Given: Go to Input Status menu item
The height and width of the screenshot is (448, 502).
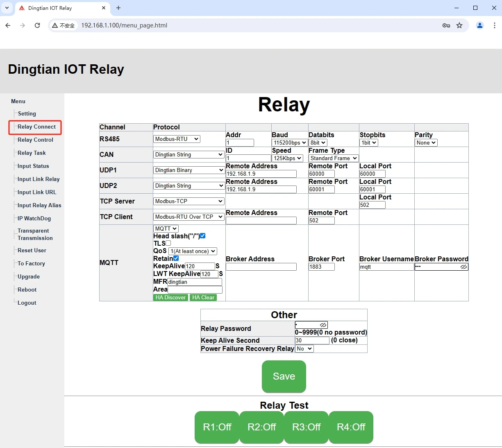Looking at the screenshot, I should pyautogui.click(x=33, y=166).
